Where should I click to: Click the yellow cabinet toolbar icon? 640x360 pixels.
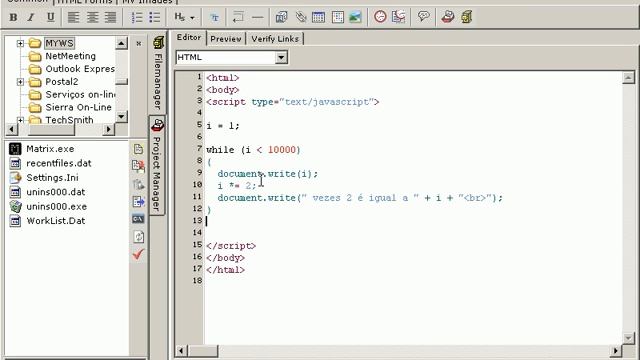pos(467,17)
